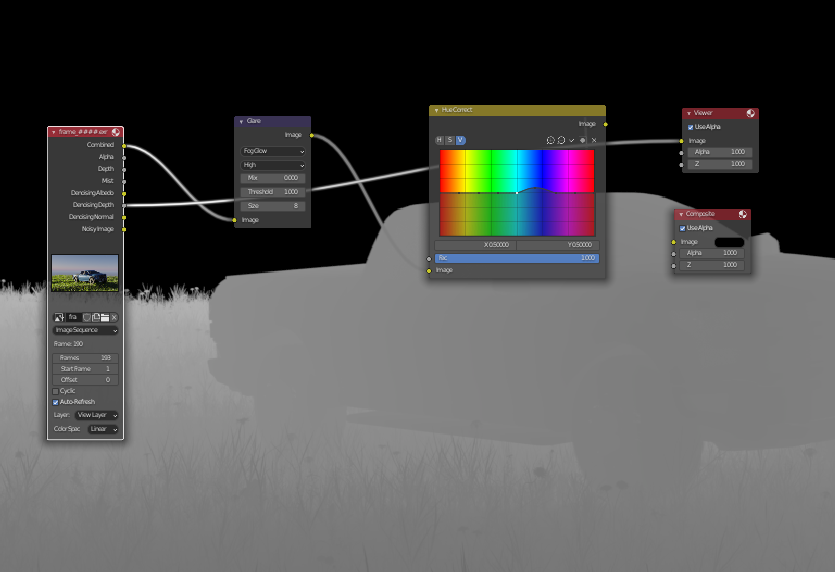Click the Combined output socket
Image resolution: width=835 pixels, height=572 pixels.
[x=124, y=145]
